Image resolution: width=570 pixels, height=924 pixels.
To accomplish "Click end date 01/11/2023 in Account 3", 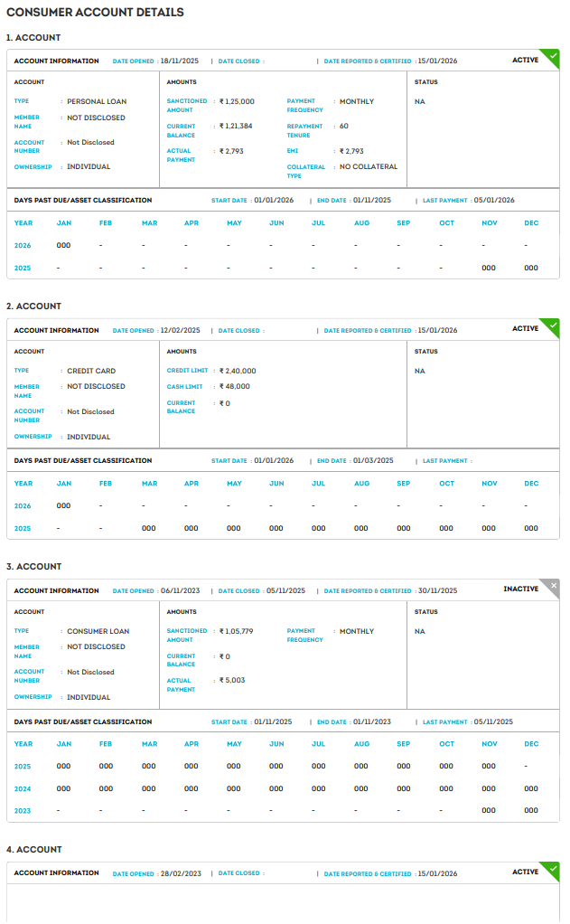I will pyautogui.click(x=372, y=721).
